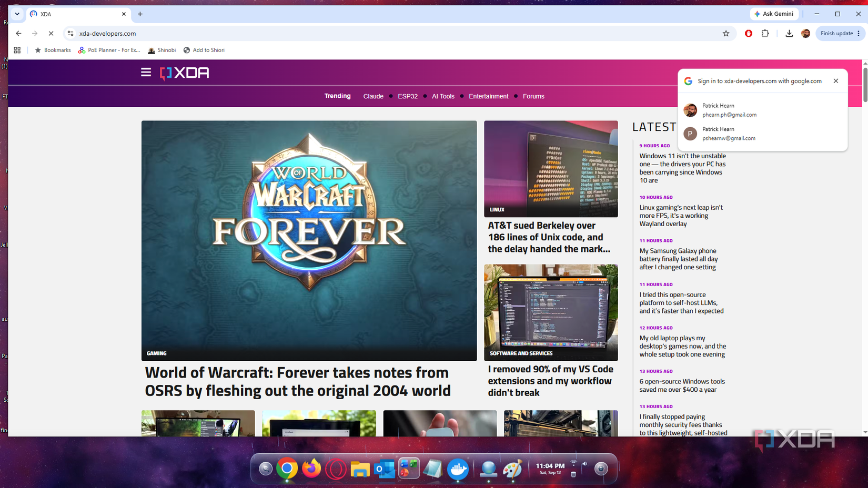The width and height of the screenshot is (868, 488).
Task: Open File Explorer from the dock
Action: pyautogui.click(x=360, y=468)
